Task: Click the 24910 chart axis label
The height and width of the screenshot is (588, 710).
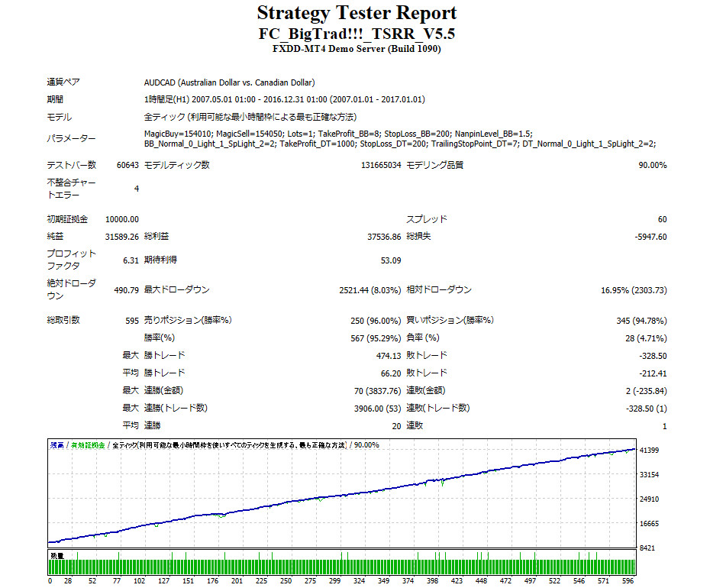Action: coord(649,499)
